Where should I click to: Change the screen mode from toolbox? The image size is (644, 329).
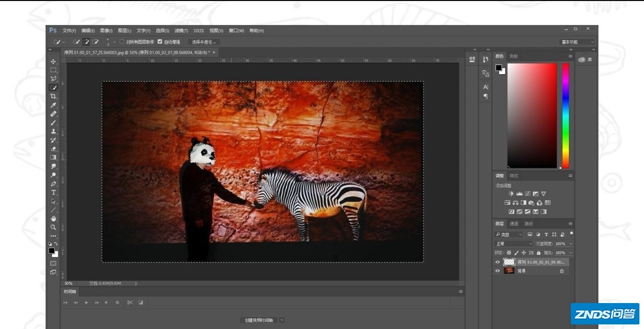pos(53,272)
